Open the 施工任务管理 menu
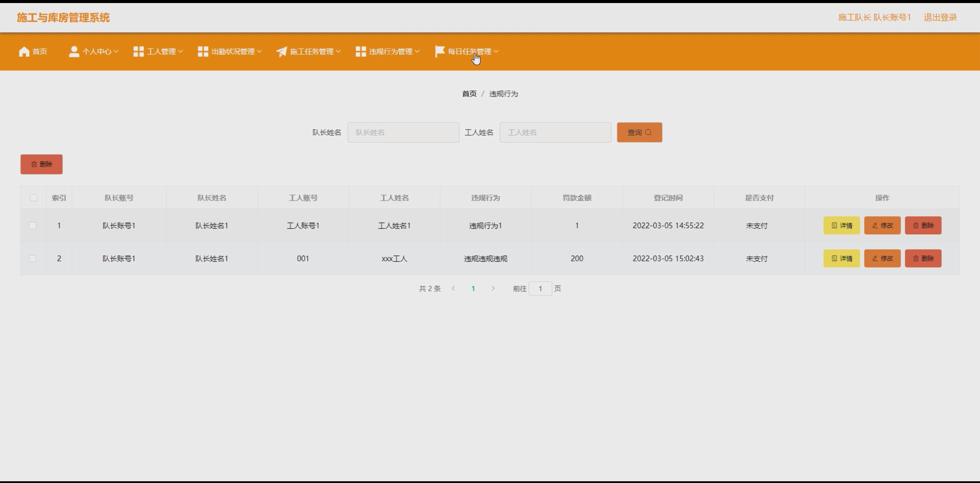The image size is (980, 483). pyautogui.click(x=311, y=52)
